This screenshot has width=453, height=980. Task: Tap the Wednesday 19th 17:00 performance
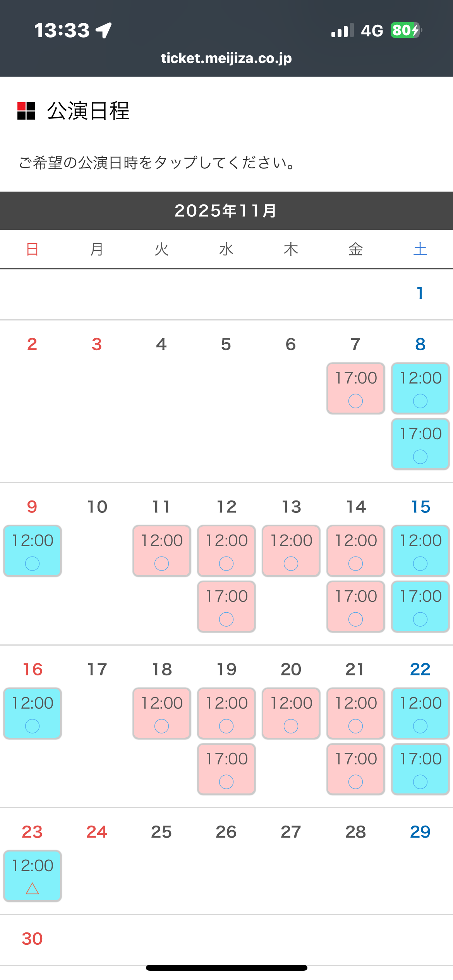click(x=226, y=769)
